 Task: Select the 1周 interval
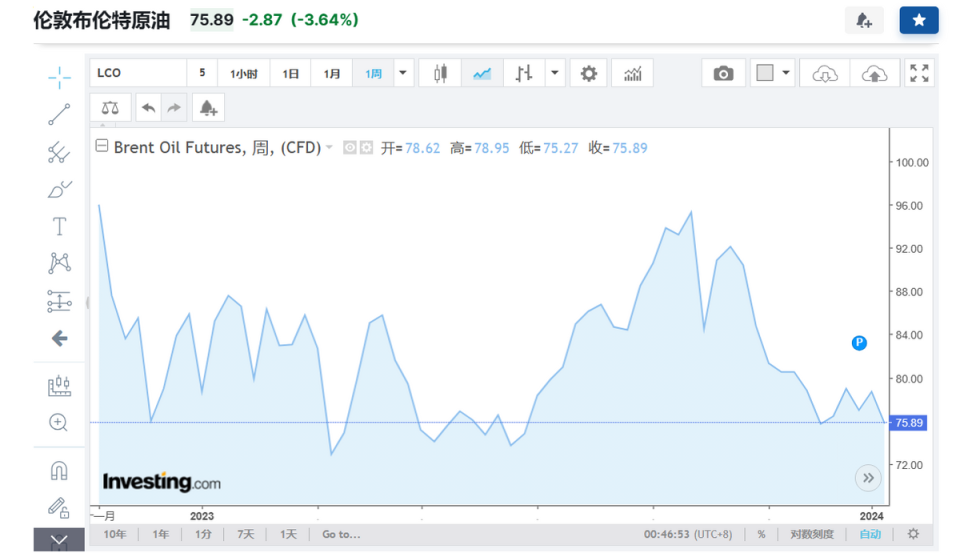click(x=373, y=73)
